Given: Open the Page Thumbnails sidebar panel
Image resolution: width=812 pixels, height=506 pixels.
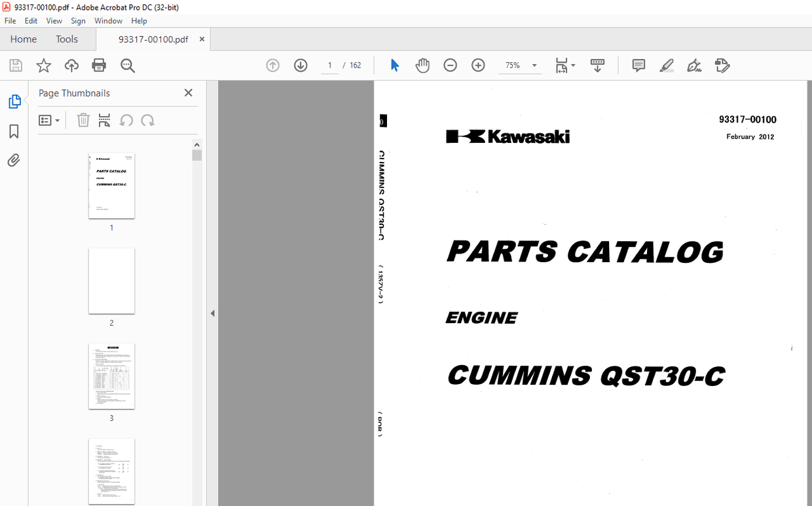Looking at the screenshot, I should [14, 101].
